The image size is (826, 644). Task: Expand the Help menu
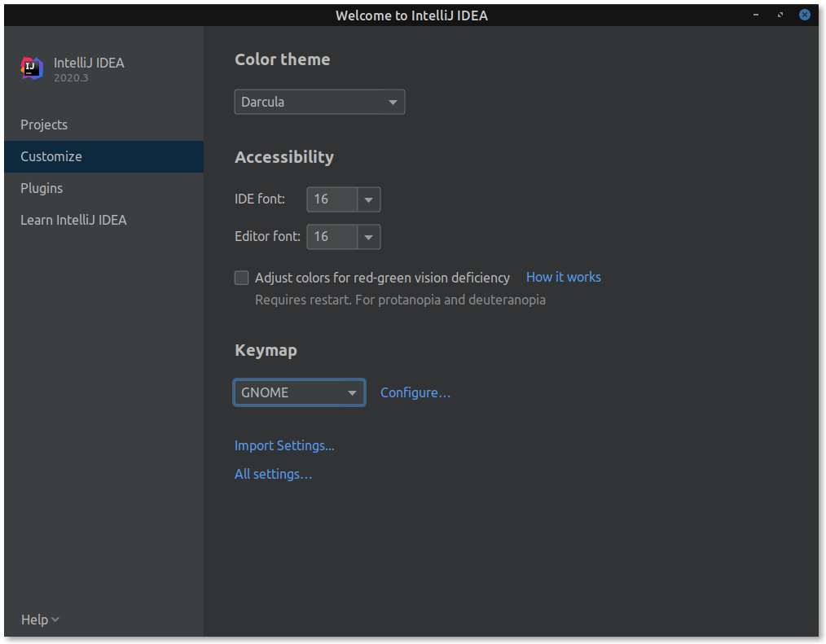pyautogui.click(x=40, y=620)
